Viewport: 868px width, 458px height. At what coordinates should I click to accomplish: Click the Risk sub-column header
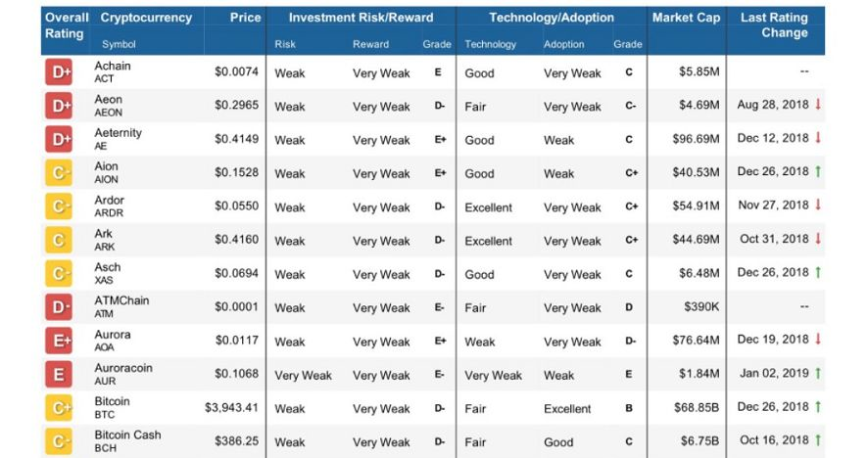285,44
